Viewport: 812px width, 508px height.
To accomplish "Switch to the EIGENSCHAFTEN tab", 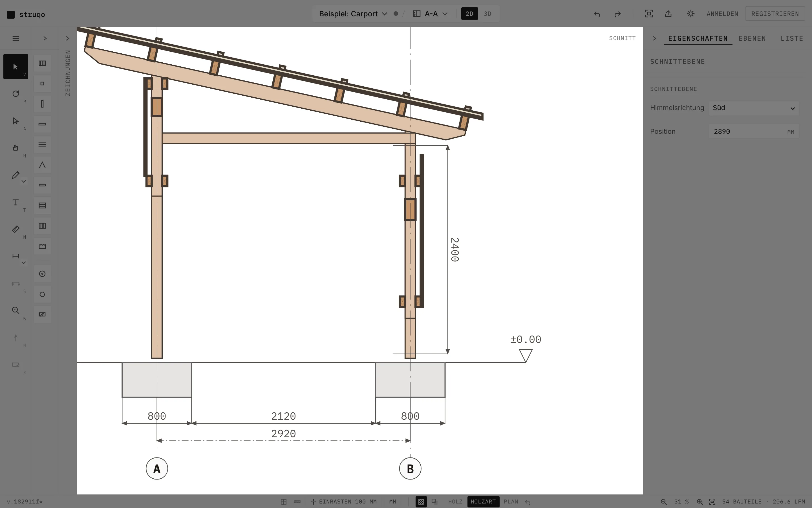I will pyautogui.click(x=698, y=38).
